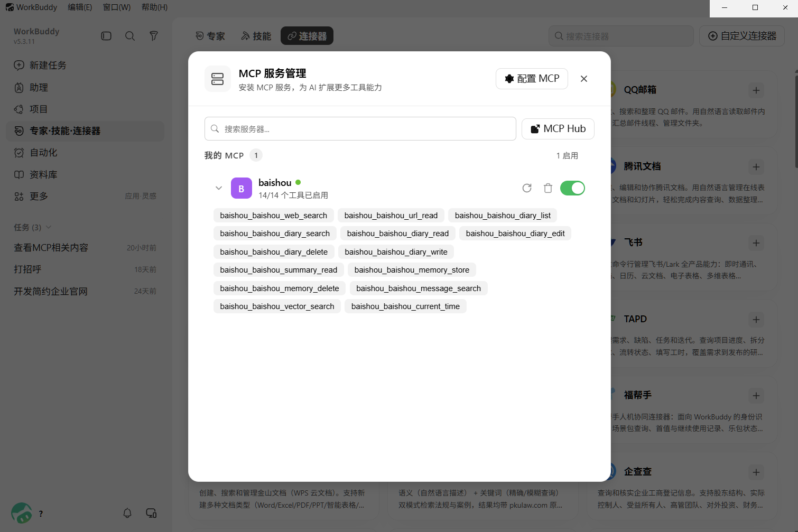Screen dimensions: 798x532
Task: Delete the baishou MCP server
Action: (x=548, y=188)
